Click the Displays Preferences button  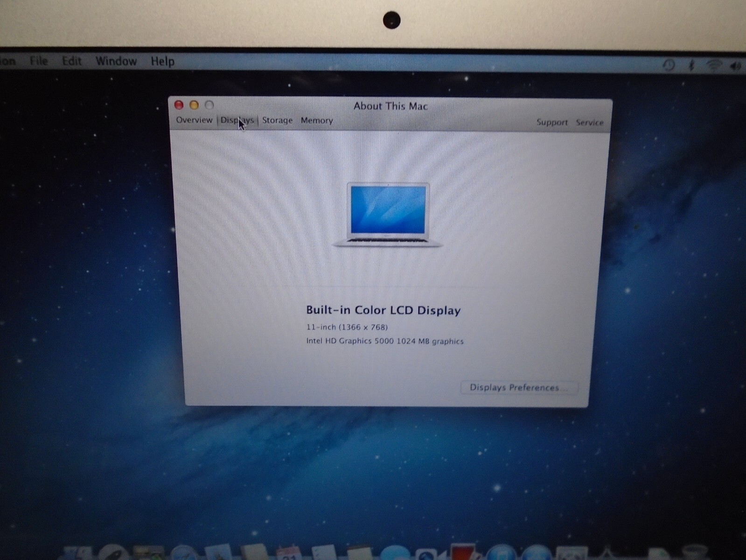click(519, 387)
